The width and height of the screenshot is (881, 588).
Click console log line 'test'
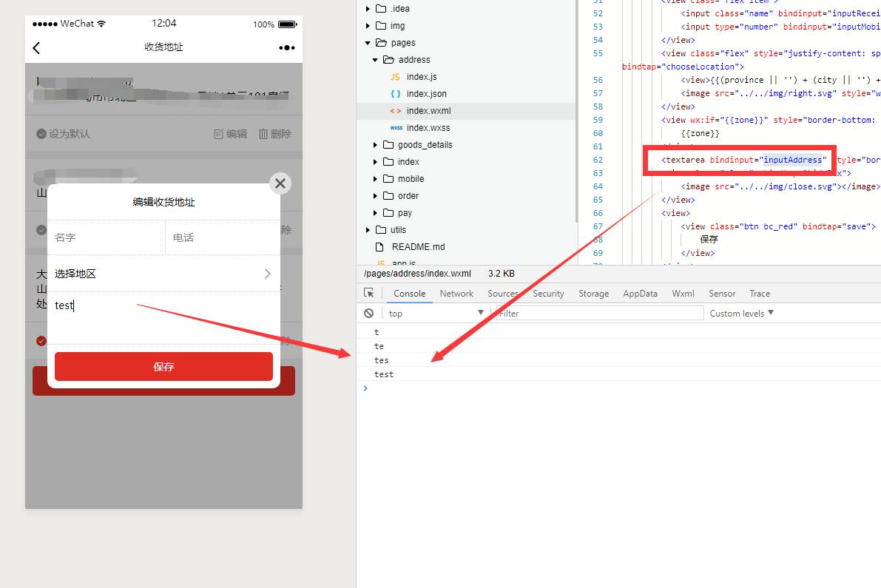tap(384, 374)
